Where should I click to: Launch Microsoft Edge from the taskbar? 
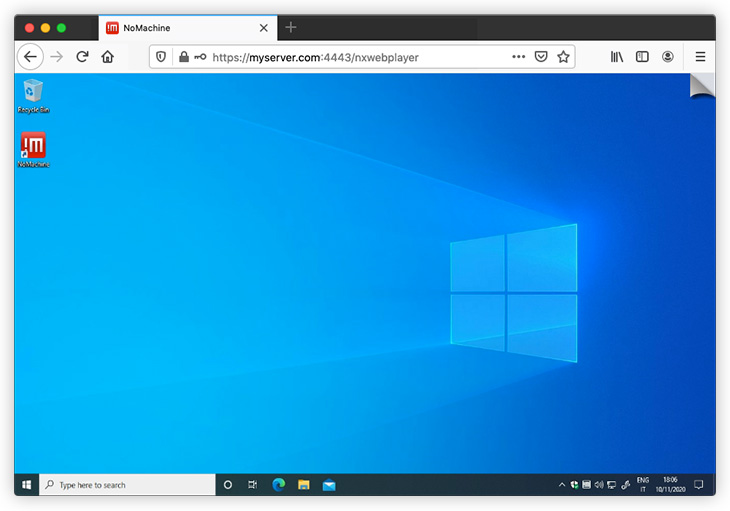tap(279, 485)
